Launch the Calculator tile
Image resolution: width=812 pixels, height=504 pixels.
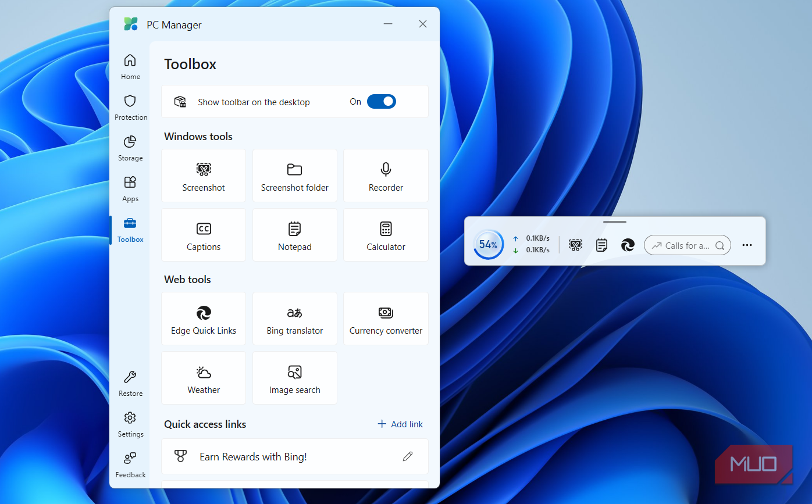coord(386,235)
